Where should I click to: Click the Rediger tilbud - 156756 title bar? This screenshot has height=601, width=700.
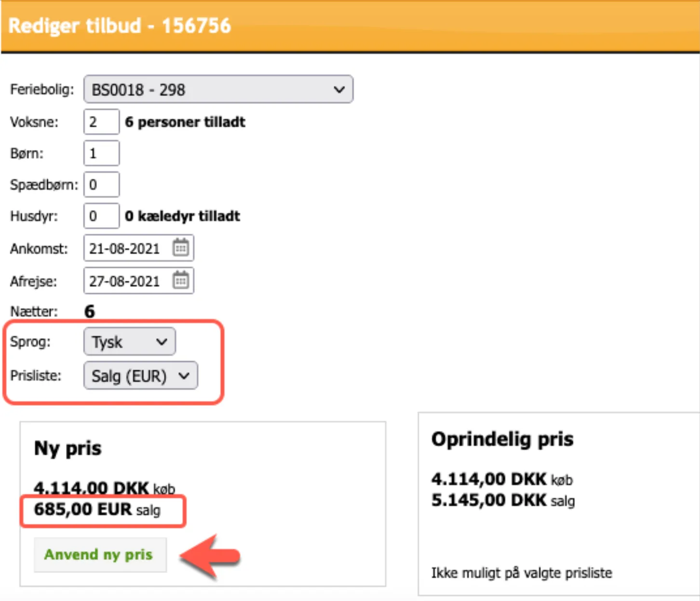point(121,26)
